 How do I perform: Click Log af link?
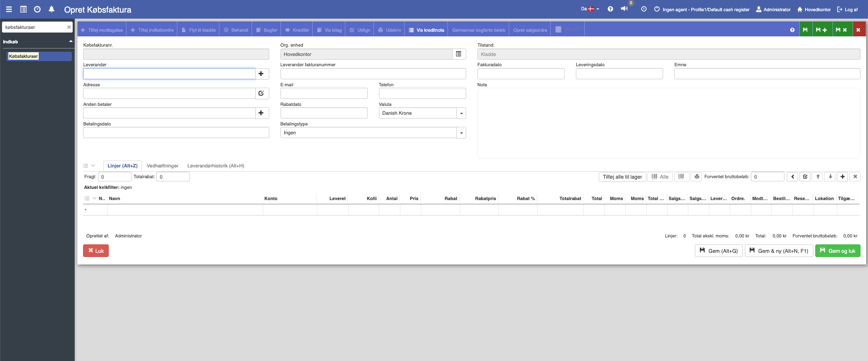pyautogui.click(x=847, y=9)
